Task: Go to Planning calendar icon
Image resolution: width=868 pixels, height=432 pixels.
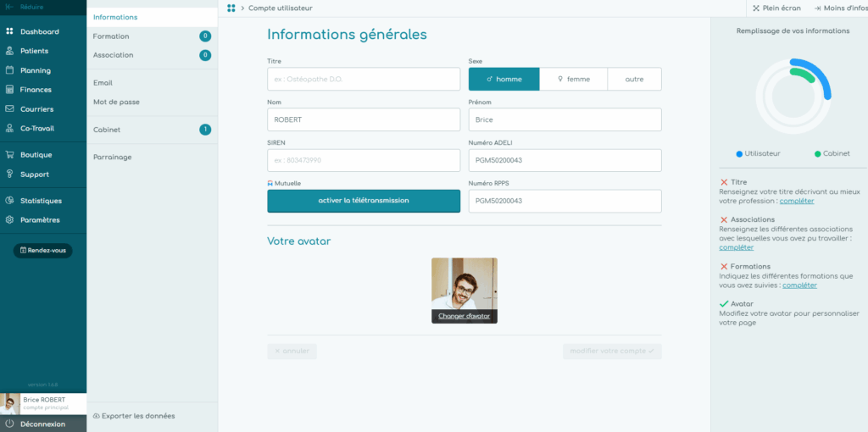Action: [x=10, y=70]
